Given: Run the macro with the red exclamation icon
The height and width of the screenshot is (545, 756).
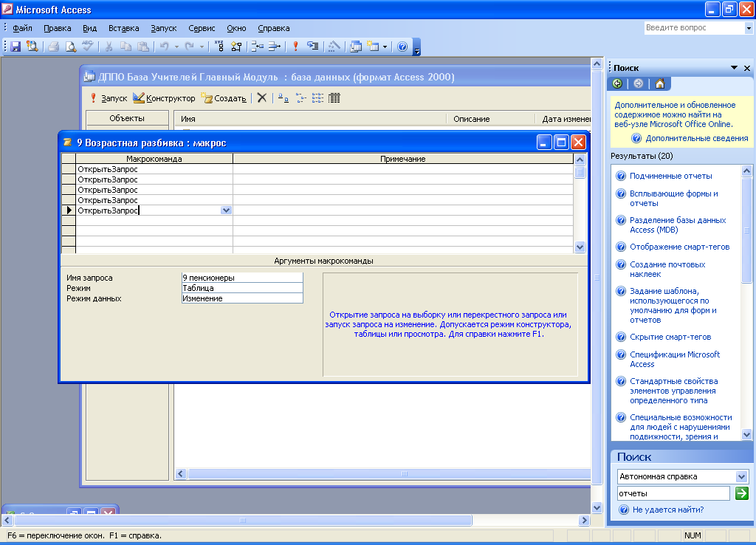Looking at the screenshot, I should click(295, 47).
